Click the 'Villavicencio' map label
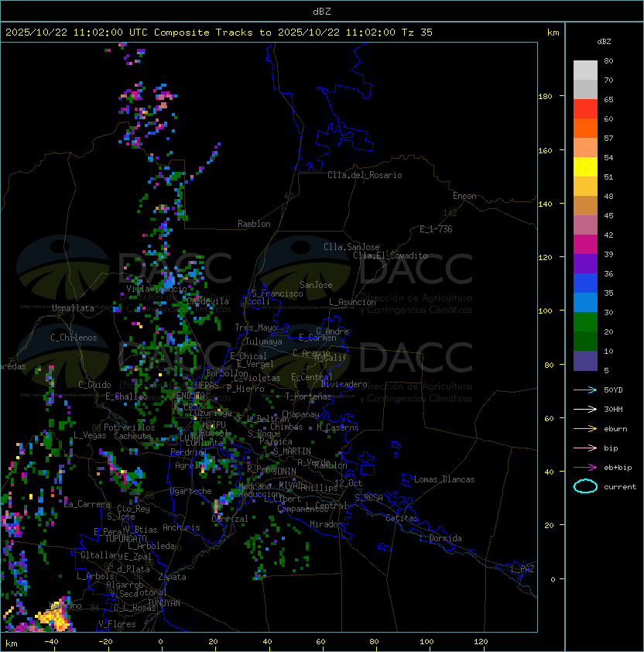 tap(156, 289)
